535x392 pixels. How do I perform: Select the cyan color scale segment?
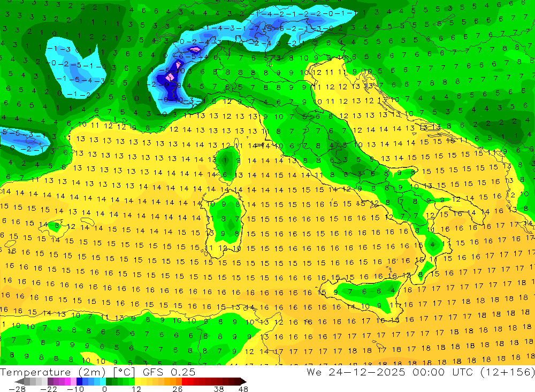[x=103, y=381]
